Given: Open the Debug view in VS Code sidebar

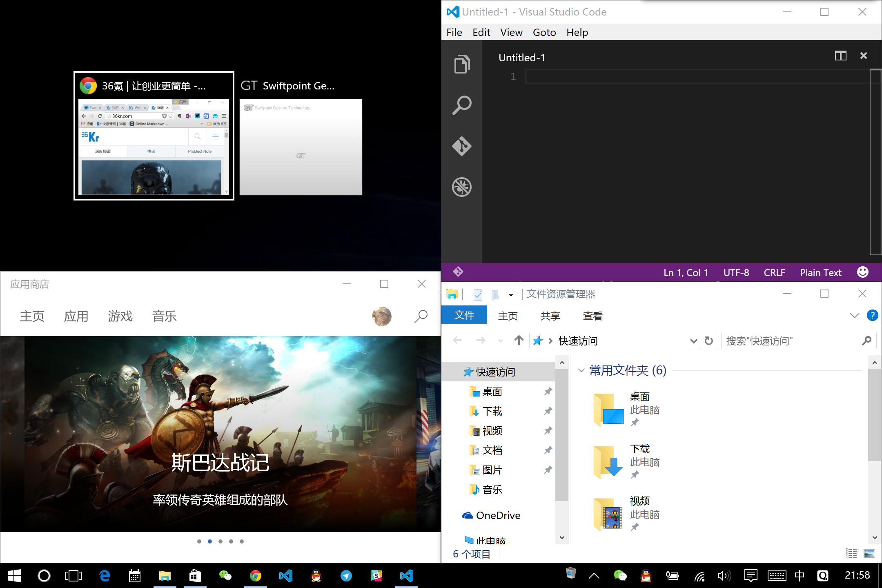Looking at the screenshot, I should (x=461, y=187).
